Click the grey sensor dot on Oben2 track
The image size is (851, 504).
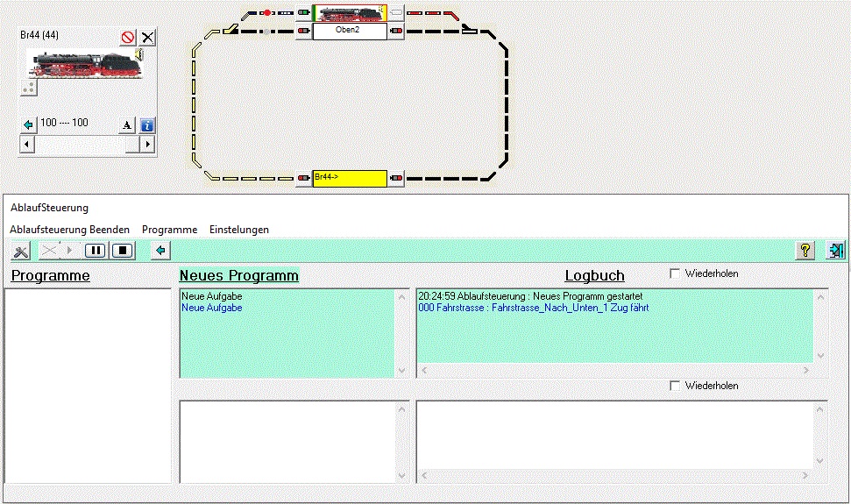pos(266,32)
